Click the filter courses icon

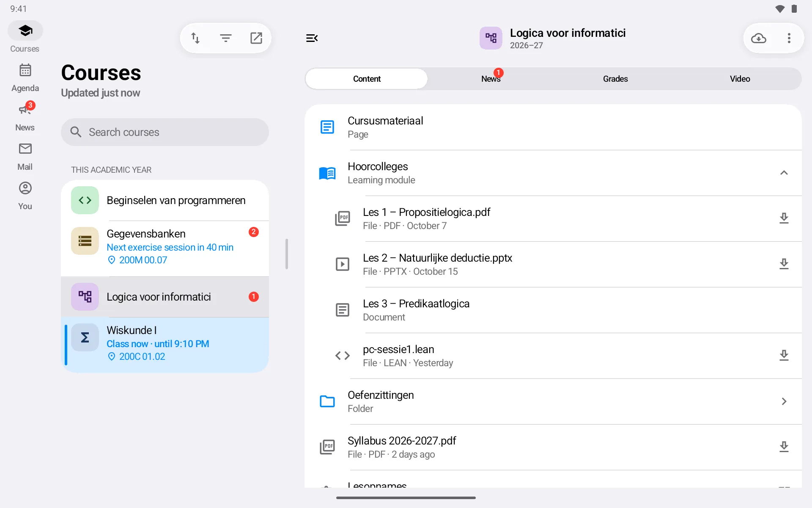coord(226,38)
